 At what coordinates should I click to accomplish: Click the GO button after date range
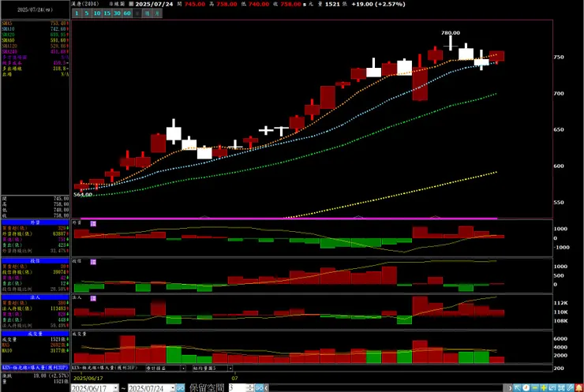(x=180, y=388)
